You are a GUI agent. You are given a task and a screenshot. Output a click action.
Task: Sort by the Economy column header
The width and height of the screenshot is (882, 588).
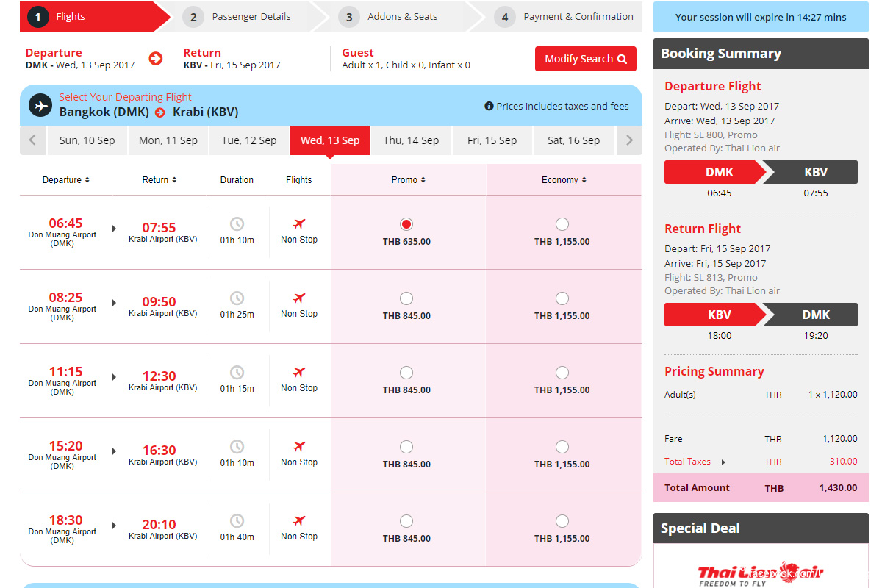[564, 180]
